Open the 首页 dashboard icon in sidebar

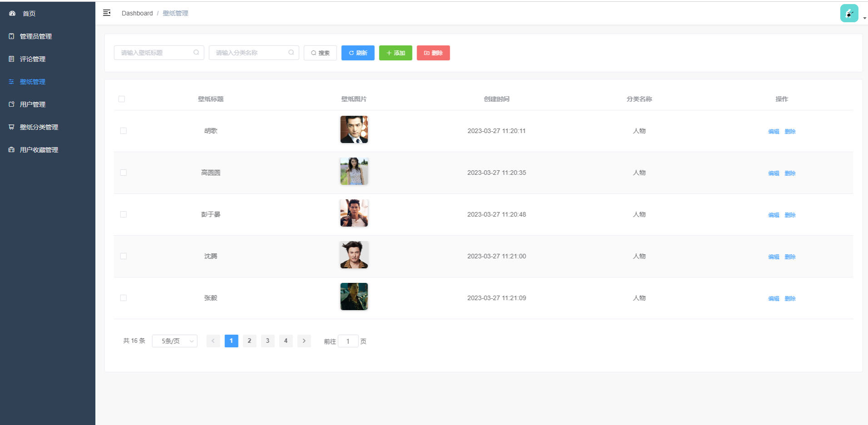click(12, 14)
